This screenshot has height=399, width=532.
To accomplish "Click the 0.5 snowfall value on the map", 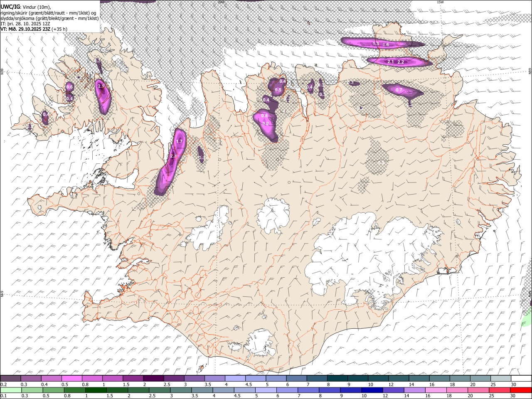I will click(x=278, y=90).
